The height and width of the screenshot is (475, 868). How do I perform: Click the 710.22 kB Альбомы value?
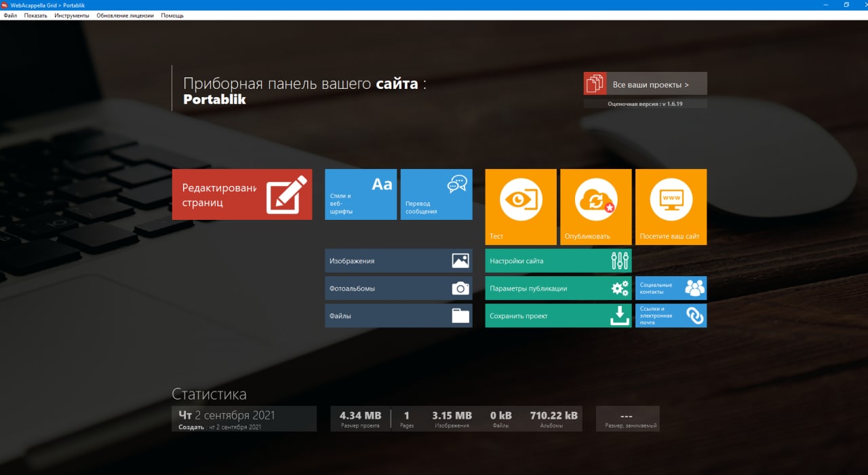point(554,415)
